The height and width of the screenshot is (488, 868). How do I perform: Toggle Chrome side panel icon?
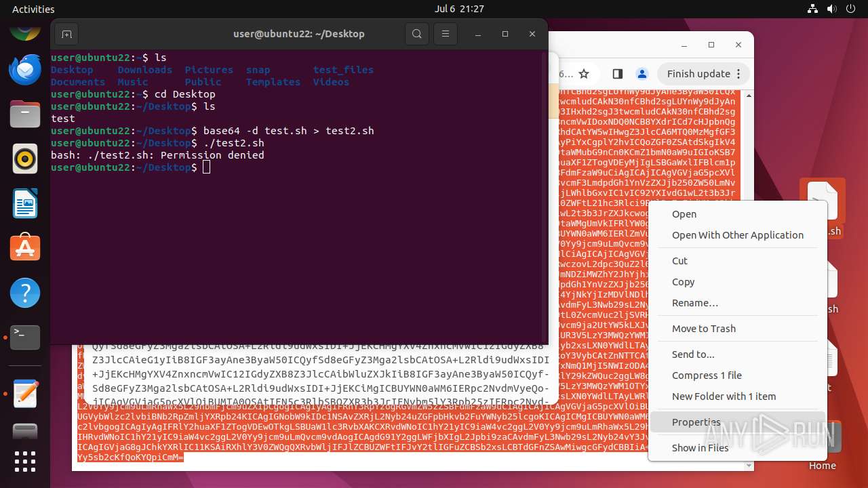point(617,74)
